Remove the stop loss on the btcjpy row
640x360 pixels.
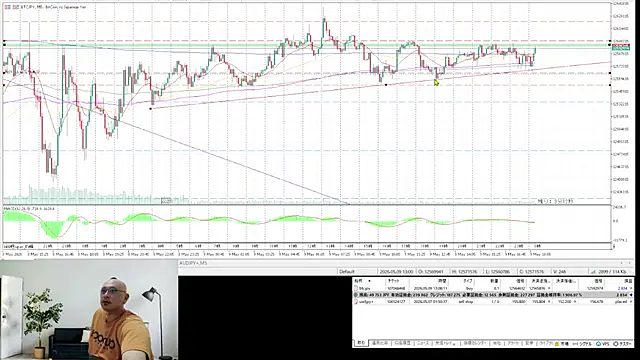pyautogui.click(x=549, y=288)
